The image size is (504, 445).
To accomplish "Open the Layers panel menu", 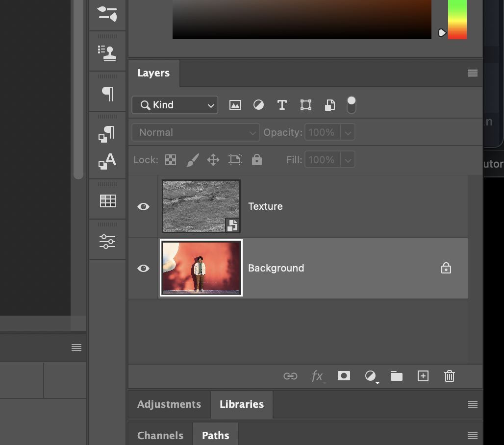I will pyautogui.click(x=472, y=73).
